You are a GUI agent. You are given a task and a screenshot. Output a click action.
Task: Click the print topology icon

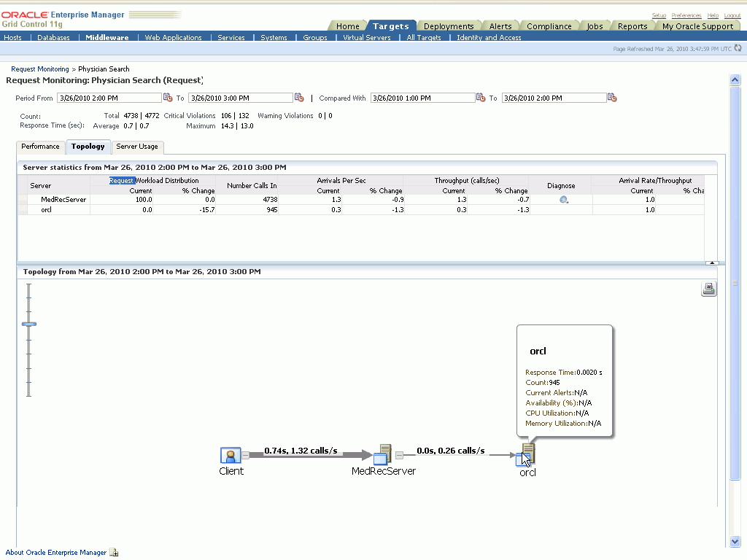click(x=708, y=289)
